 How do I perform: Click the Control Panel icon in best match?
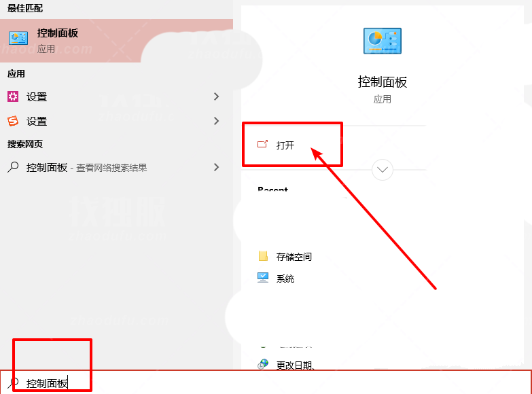point(18,37)
